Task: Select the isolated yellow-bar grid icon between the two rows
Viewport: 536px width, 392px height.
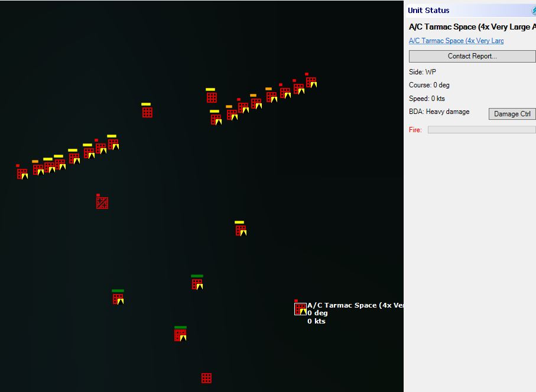Action: tap(147, 112)
